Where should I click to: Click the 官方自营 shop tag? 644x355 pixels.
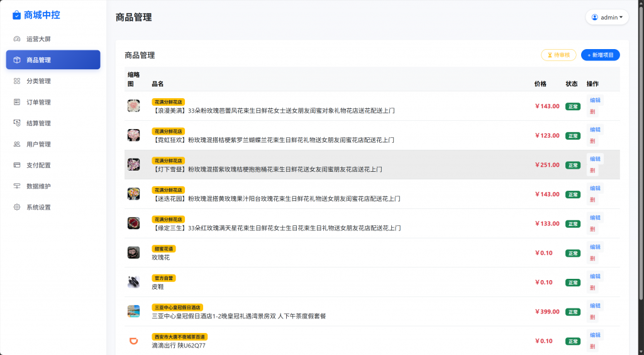click(x=164, y=278)
